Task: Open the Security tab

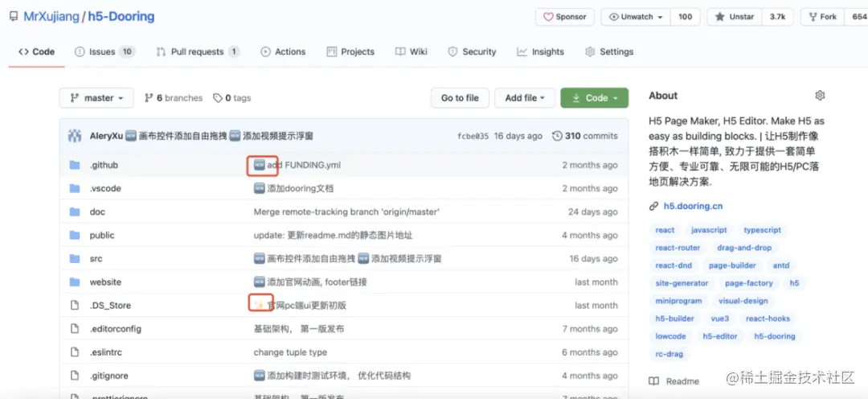Action: 472,51
